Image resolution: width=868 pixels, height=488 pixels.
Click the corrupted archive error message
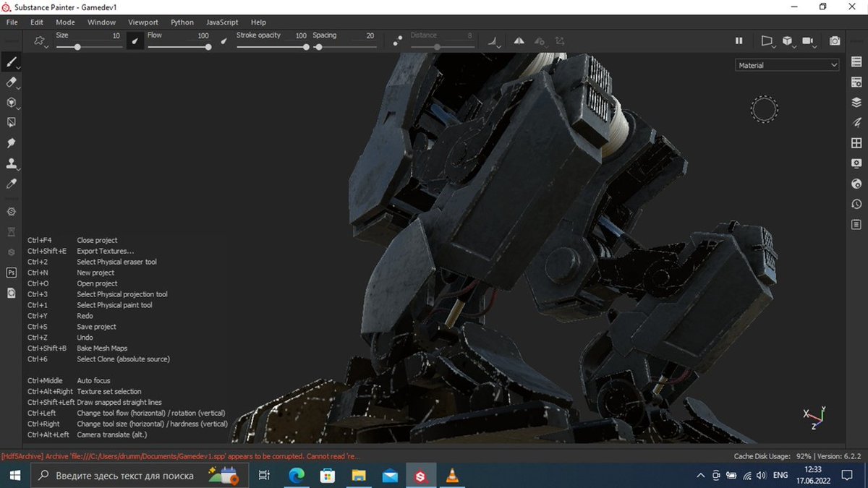[x=181, y=456]
